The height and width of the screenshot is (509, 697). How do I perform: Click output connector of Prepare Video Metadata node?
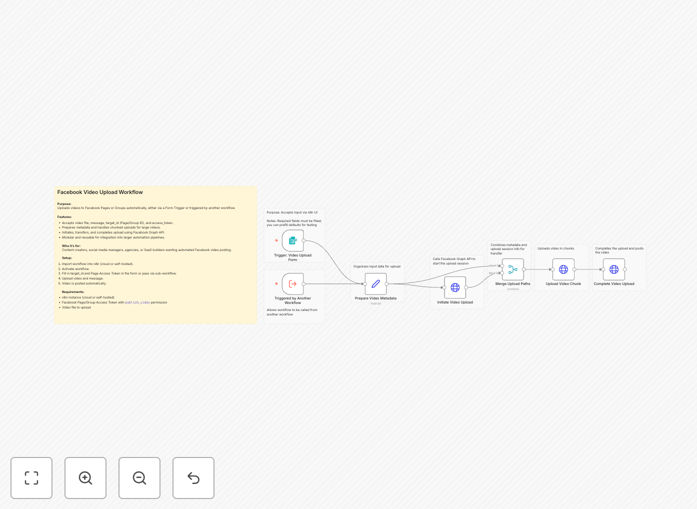(x=387, y=284)
